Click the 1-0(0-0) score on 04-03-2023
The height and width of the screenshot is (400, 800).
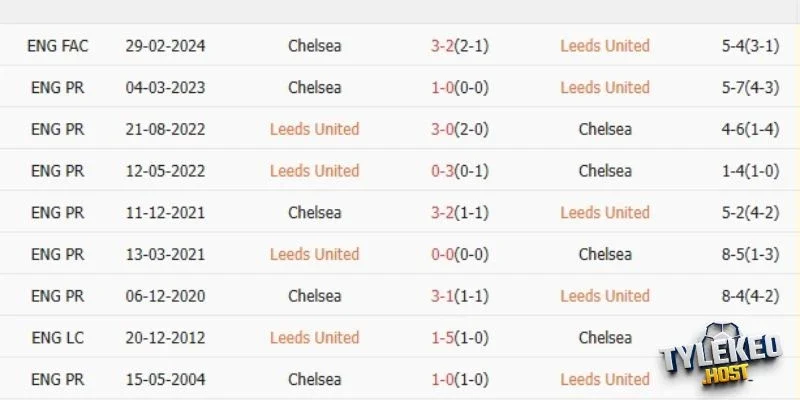[458, 88]
